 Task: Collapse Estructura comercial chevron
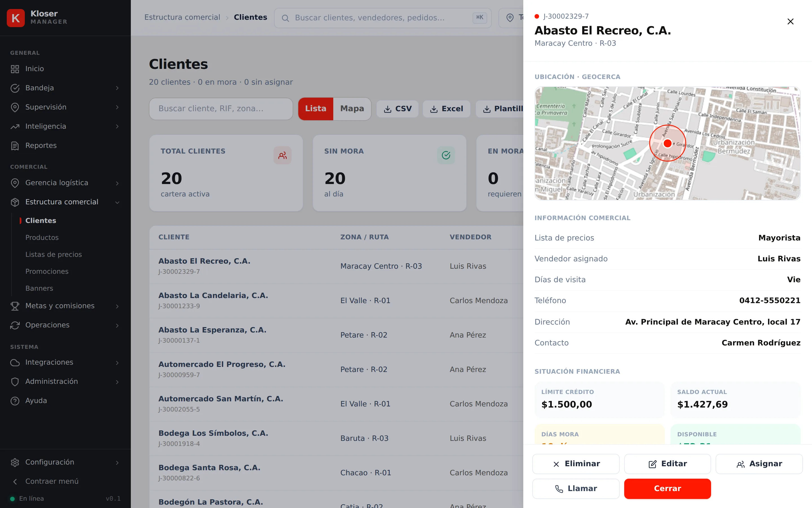click(x=117, y=202)
